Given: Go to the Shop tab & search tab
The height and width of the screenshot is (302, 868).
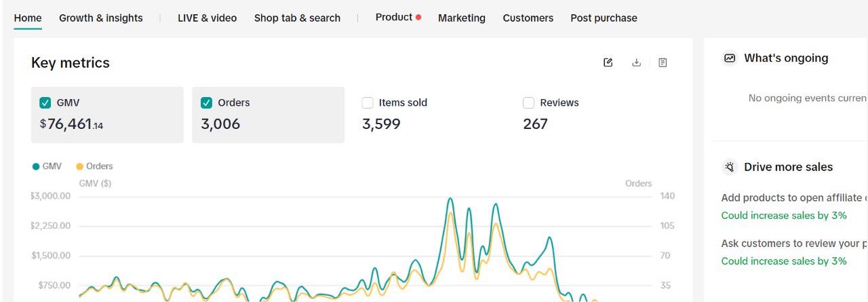Looking at the screenshot, I should tap(297, 18).
